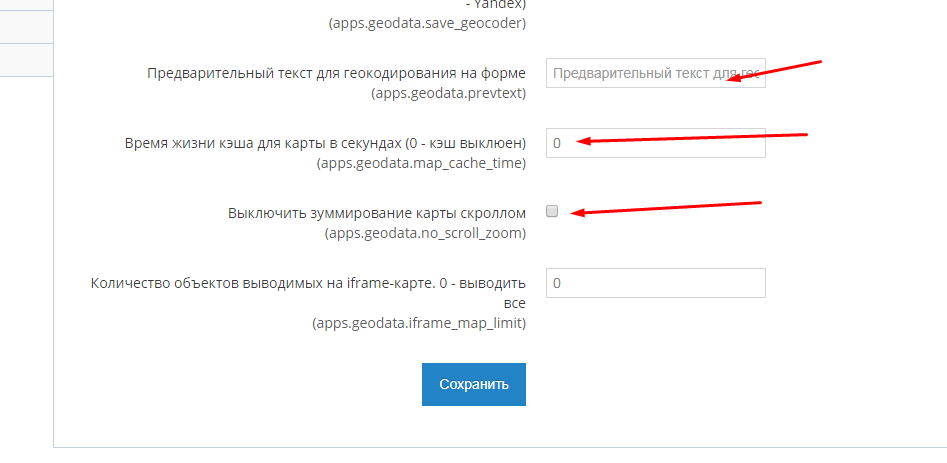Focus the map cache lifetime input

pyautogui.click(x=655, y=143)
